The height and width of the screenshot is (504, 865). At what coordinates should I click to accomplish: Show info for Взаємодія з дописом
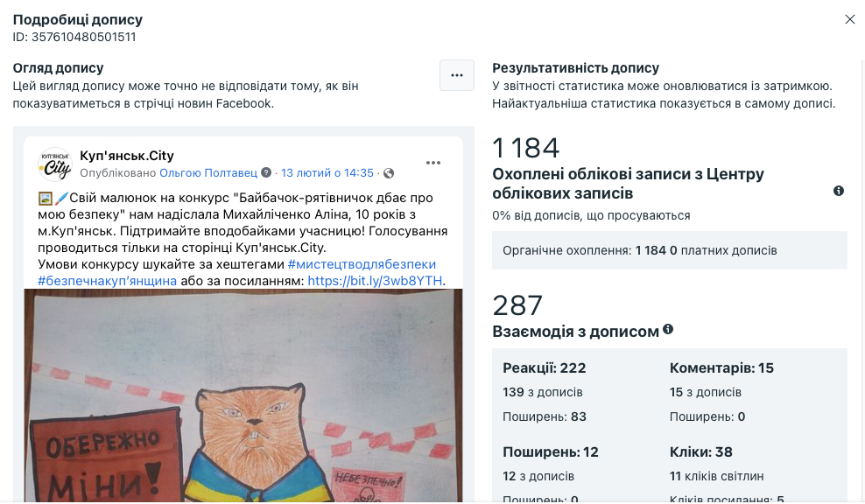pyautogui.click(x=668, y=329)
